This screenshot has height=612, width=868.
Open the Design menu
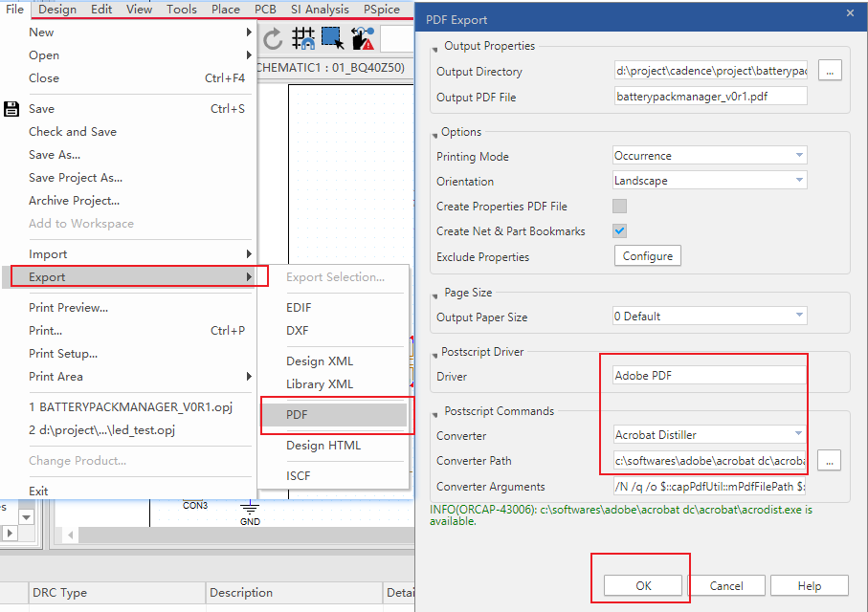pyautogui.click(x=57, y=10)
